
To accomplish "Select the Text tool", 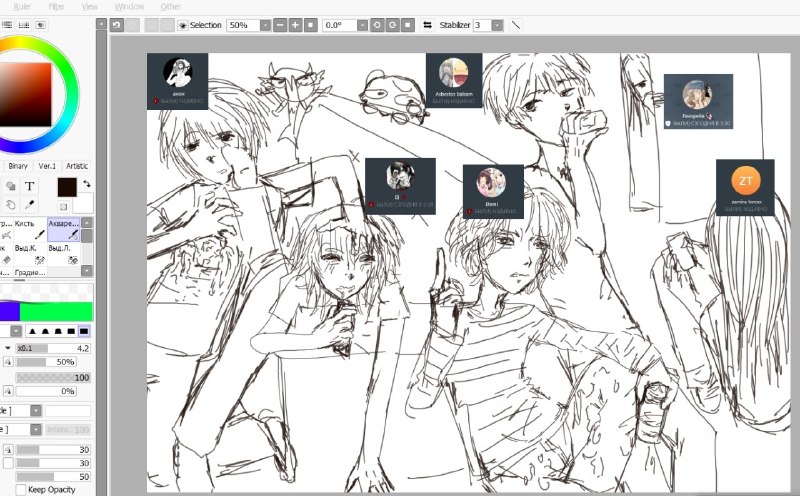I will click(x=30, y=186).
